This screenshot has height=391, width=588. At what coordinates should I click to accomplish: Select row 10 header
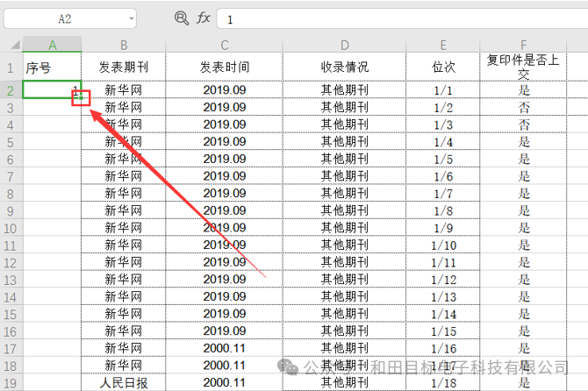pyautogui.click(x=11, y=228)
